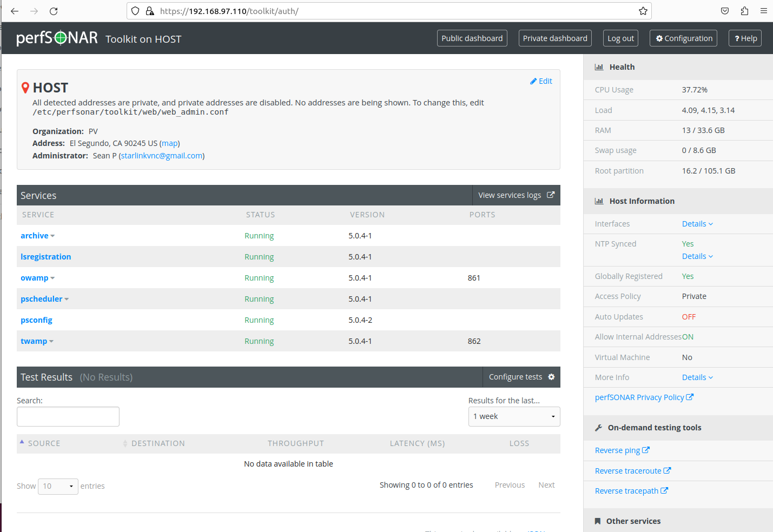Reload the page with refresh icon
Viewport: 773px width, 532px height.
coord(54,11)
